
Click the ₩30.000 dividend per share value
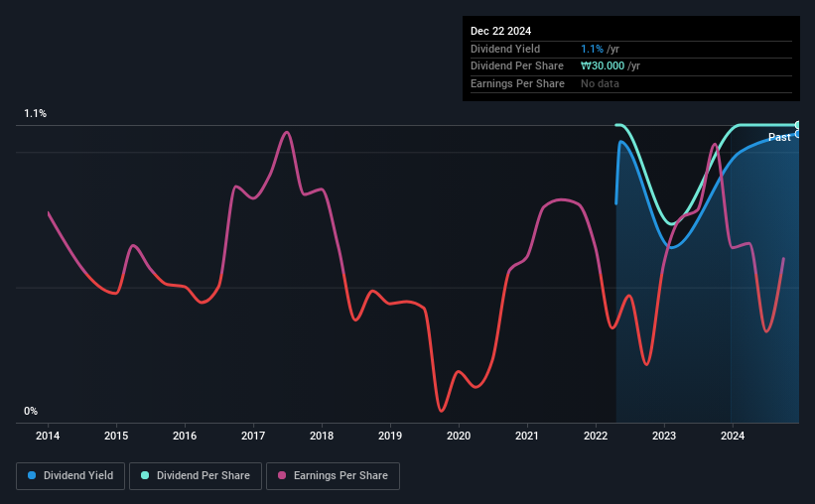[603, 66]
